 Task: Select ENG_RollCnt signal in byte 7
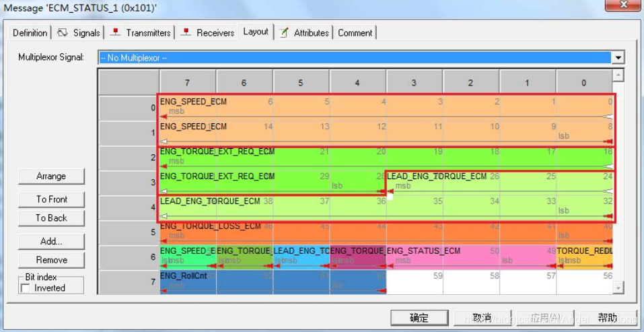click(x=273, y=283)
